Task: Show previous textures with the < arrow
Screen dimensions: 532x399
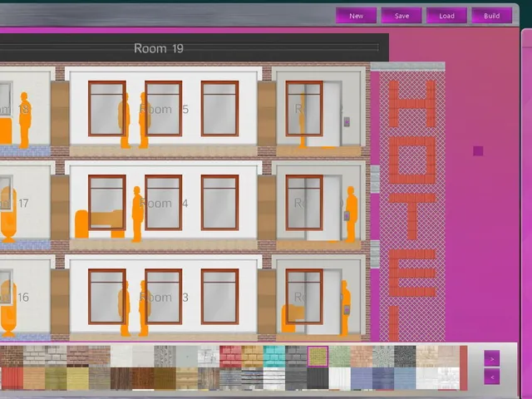Action: [491, 377]
